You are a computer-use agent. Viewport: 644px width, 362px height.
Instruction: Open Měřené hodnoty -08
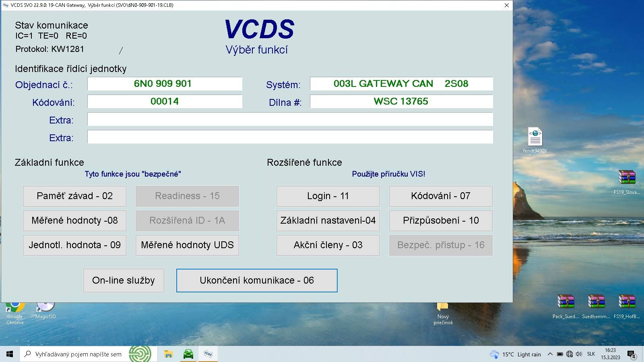(x=74, y=220)
